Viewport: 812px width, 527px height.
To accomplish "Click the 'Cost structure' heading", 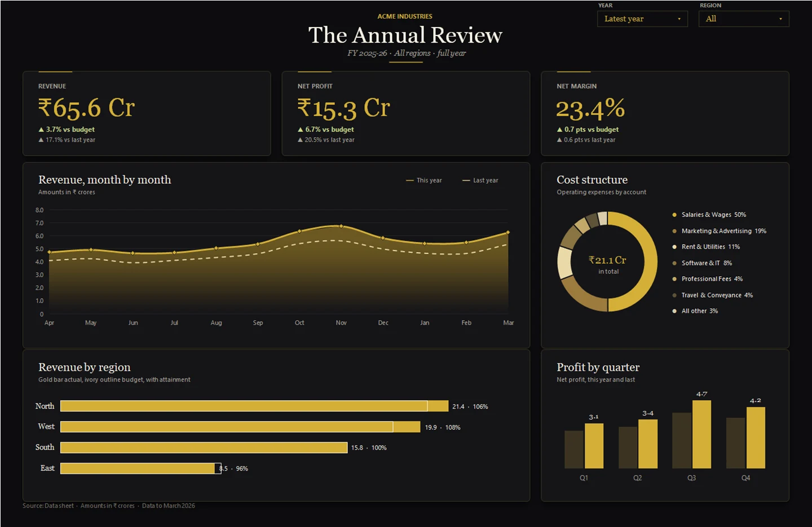I will (592, 180).
